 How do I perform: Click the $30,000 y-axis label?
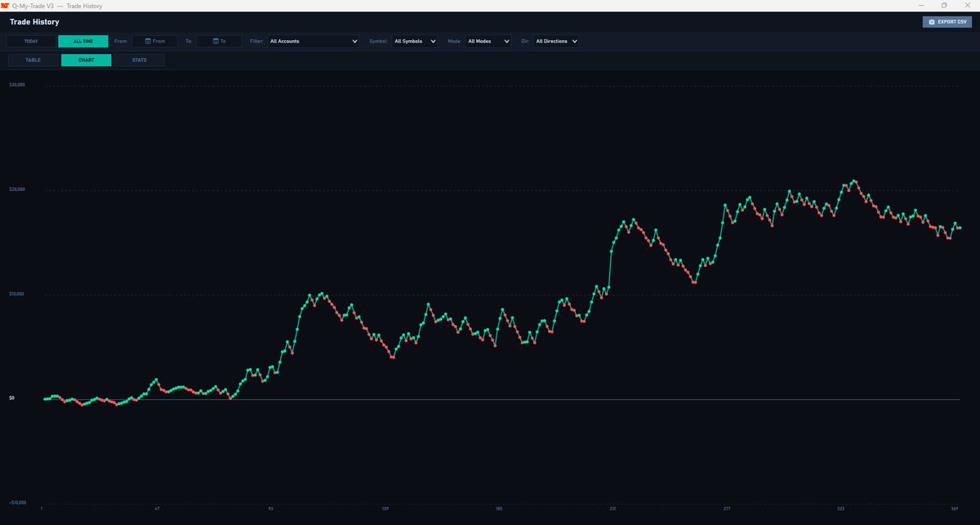coord(17,85)
